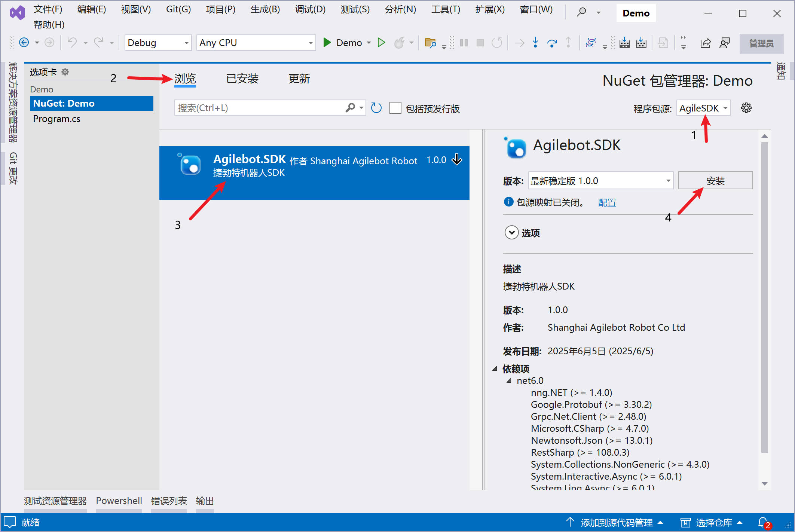Viewport: 795px width, 532px height.
Task: Switch to the Browse (浏览) tab
Action: [185, 79]
